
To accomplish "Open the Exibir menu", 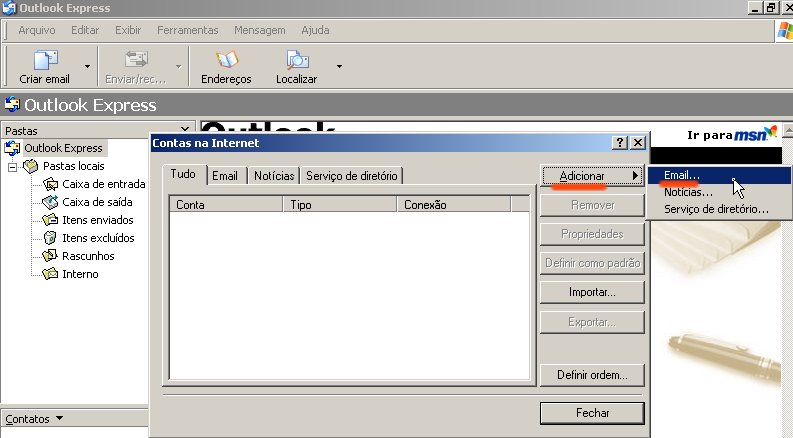I will 128,30.
